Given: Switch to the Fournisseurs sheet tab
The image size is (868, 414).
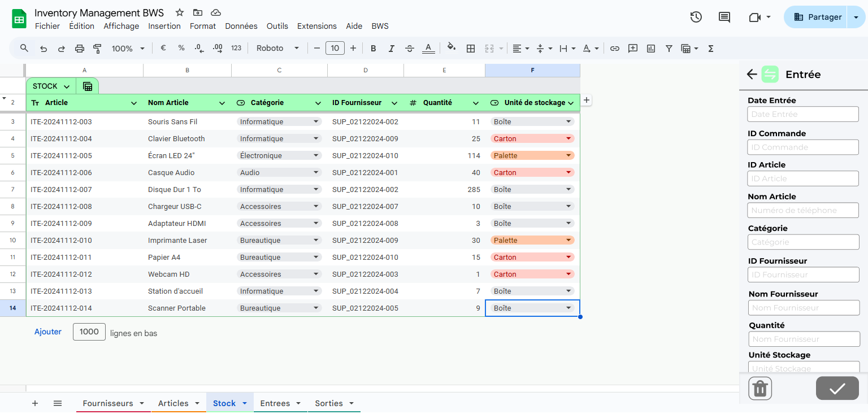Looking at the screenshot, I should click(x=108, y=403).
